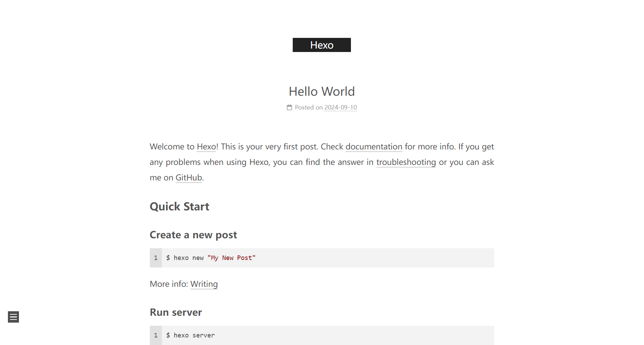Image resolution: width=644 pixels, height=345 pixels.
Task: Open the Writing more info link
Action: (x=204, y=284)
